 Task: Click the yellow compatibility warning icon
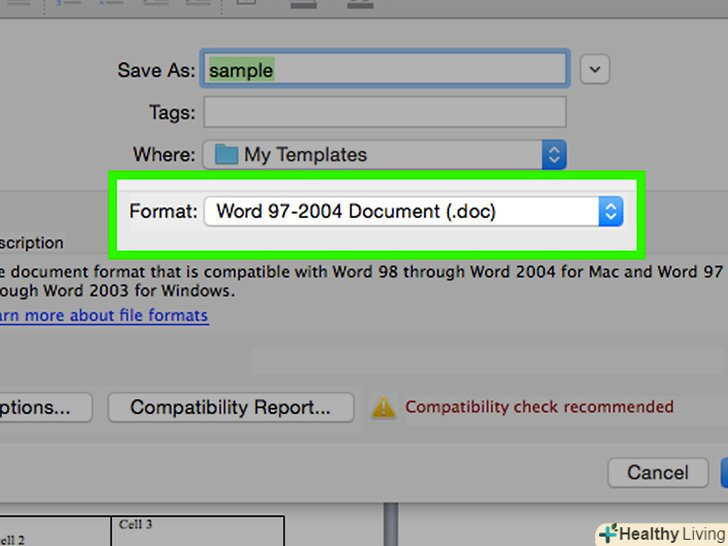tap(383, 407)
